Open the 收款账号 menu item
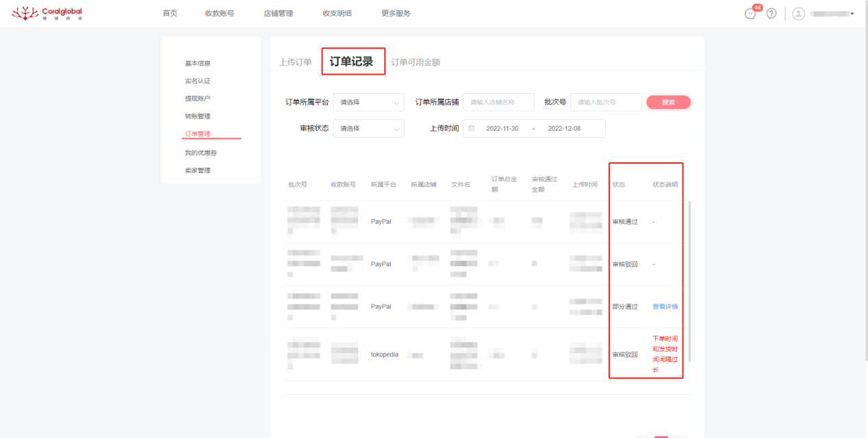 (219, 12)
